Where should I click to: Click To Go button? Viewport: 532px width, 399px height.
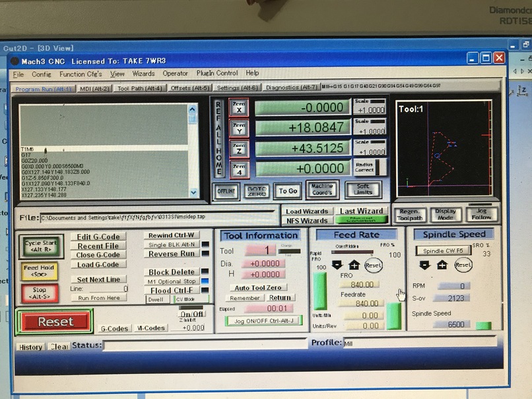pyautogui.click(x=288, y=191)
